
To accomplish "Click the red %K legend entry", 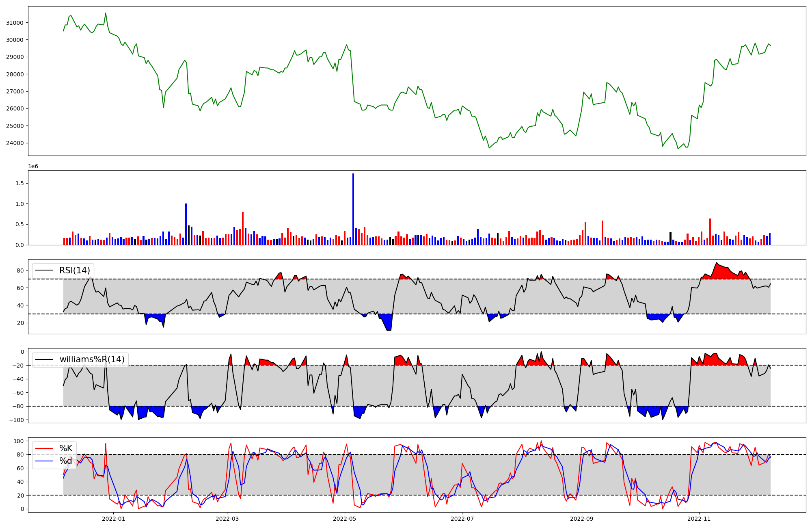I will point(65,448).
